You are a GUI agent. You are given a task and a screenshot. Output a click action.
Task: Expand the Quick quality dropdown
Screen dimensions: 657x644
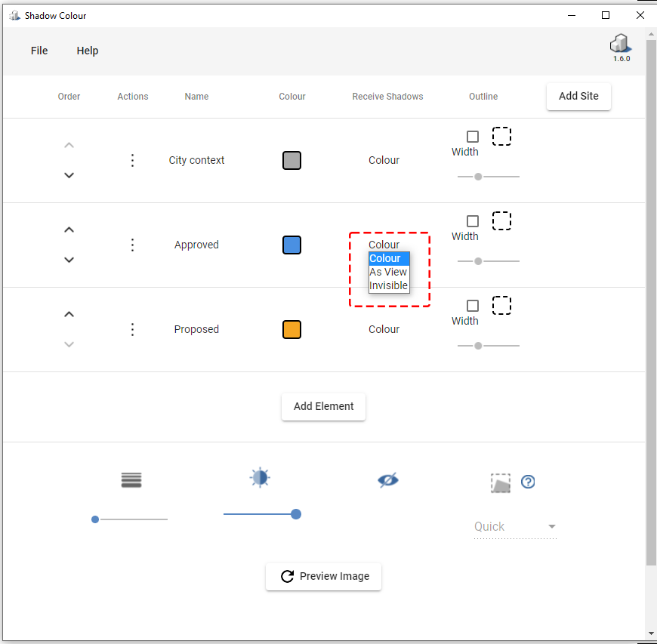point(515,527)
